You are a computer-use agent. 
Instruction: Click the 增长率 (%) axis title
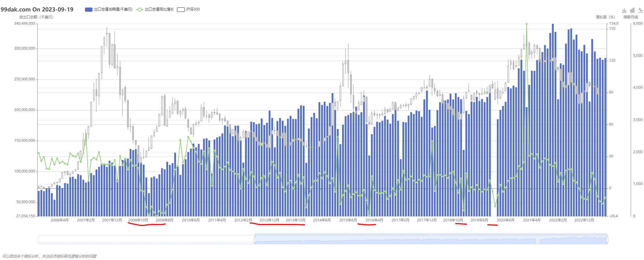coord(605,17)
